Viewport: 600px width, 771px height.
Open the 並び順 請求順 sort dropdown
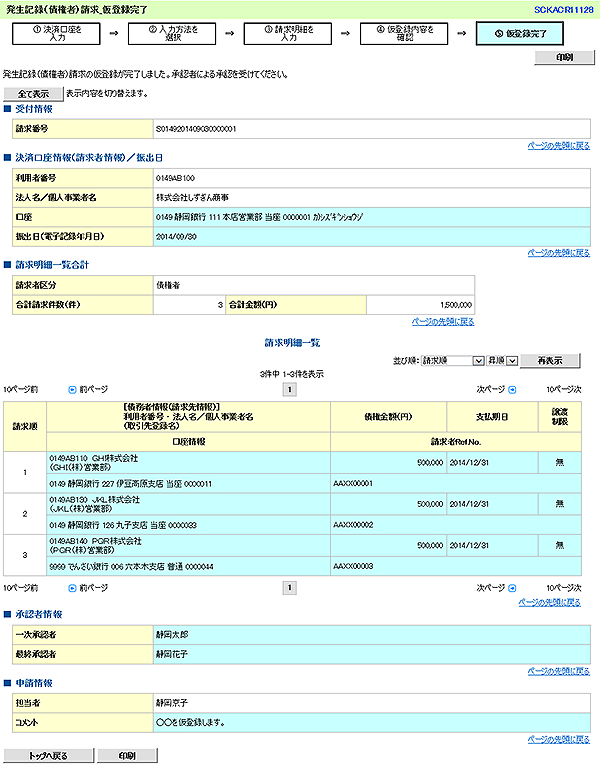[x=453, y=361]
